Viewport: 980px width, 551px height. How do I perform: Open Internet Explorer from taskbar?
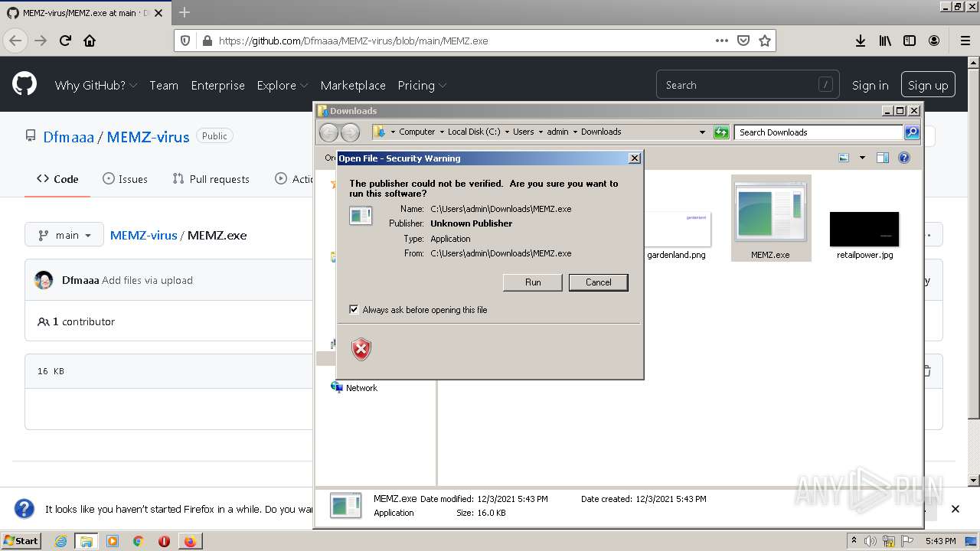[60, 541]
